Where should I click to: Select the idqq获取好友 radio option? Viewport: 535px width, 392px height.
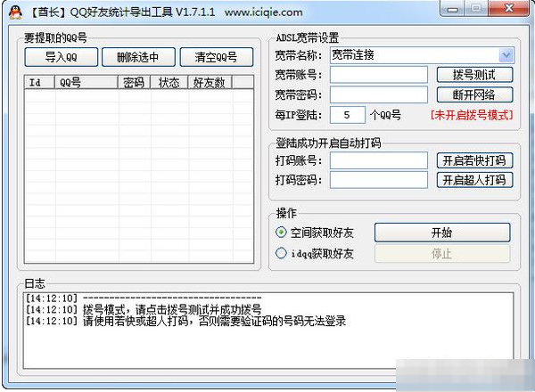tap(282, 254)
